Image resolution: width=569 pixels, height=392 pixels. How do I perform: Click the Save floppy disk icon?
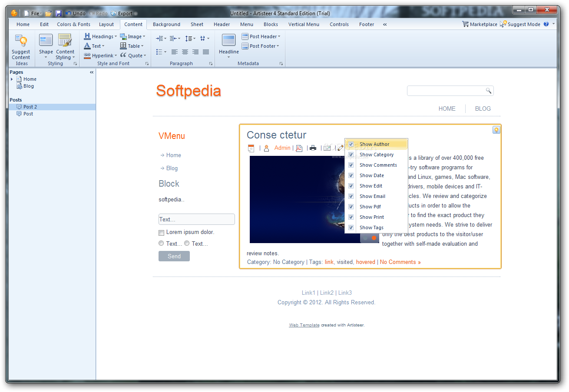click(59, 13)
